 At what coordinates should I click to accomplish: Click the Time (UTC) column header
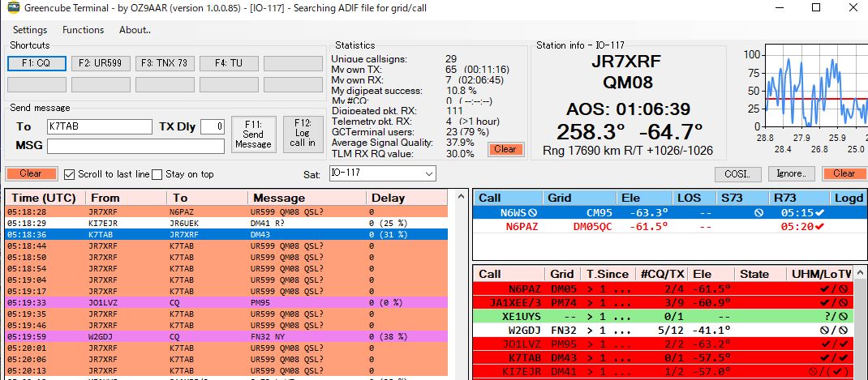point(46,198)
